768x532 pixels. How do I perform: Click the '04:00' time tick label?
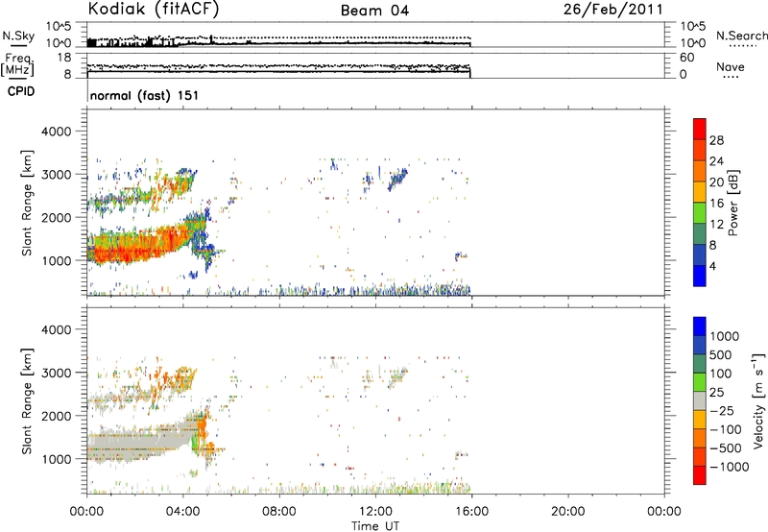point(183,512)
